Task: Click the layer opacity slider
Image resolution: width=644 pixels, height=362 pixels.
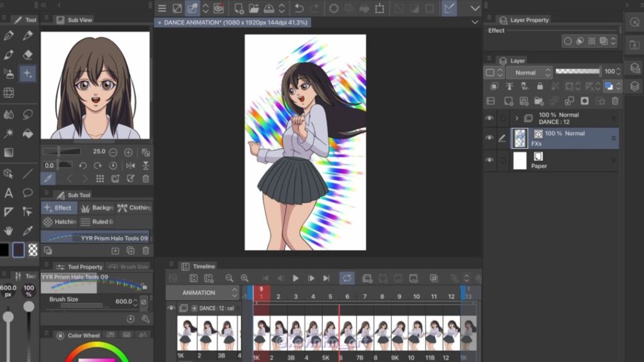Action: (x=577, y=72)
